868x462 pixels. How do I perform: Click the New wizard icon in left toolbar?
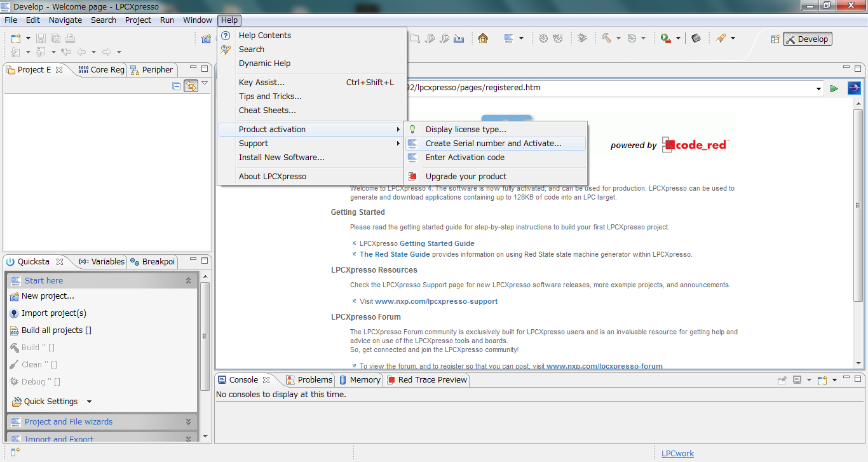(17, 39)
